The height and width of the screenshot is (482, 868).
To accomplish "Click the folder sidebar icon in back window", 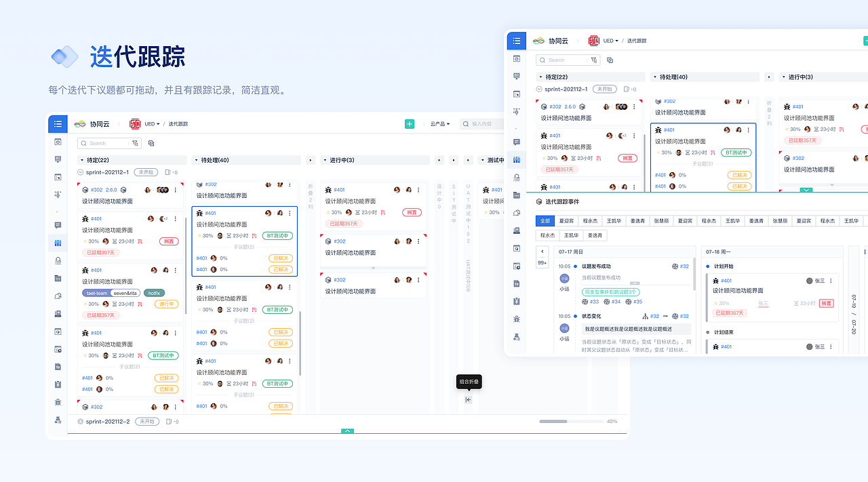I will click(58, 278).
